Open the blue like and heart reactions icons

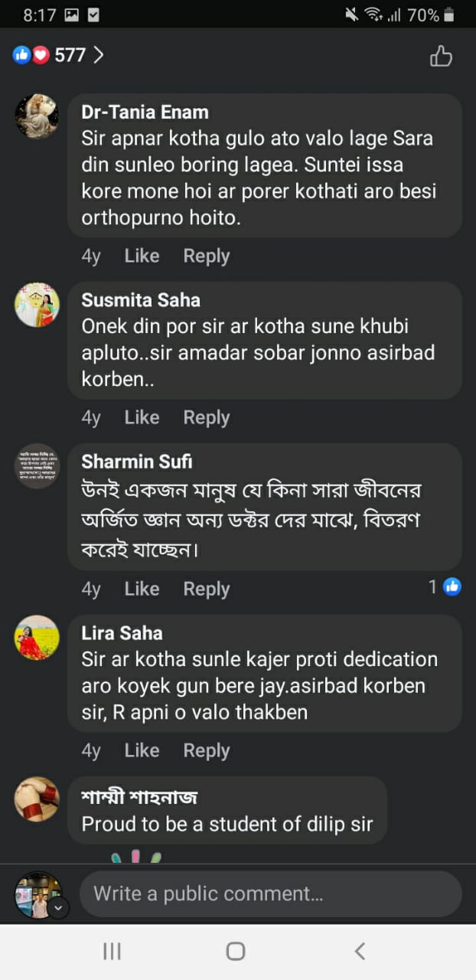pyautogui.click(x=31, y=55)
